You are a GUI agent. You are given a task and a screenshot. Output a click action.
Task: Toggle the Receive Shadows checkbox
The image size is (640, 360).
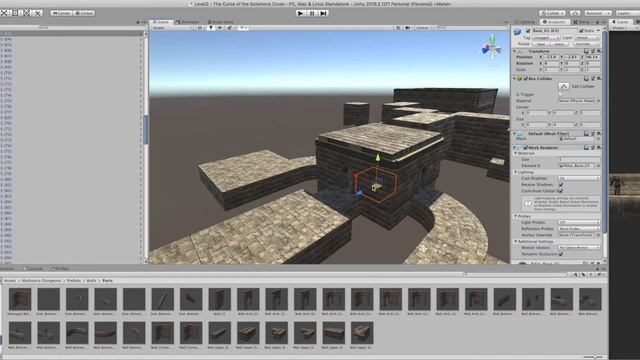point(560,184)
